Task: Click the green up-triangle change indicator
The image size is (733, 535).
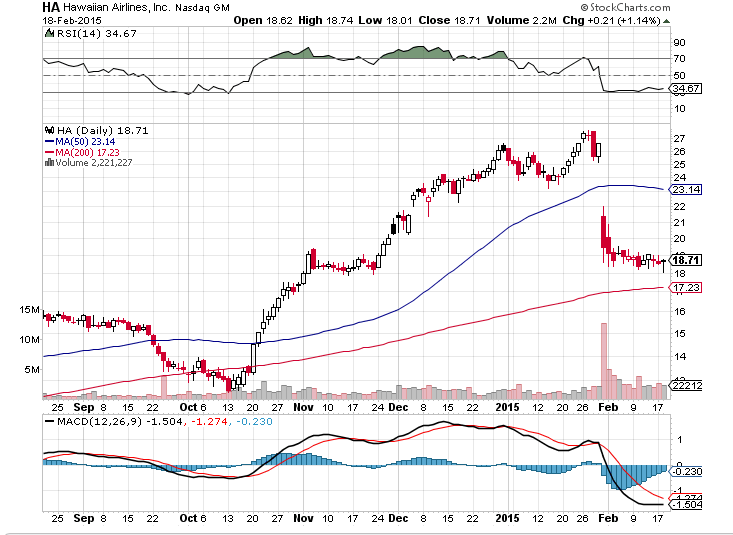Action: 667,21
